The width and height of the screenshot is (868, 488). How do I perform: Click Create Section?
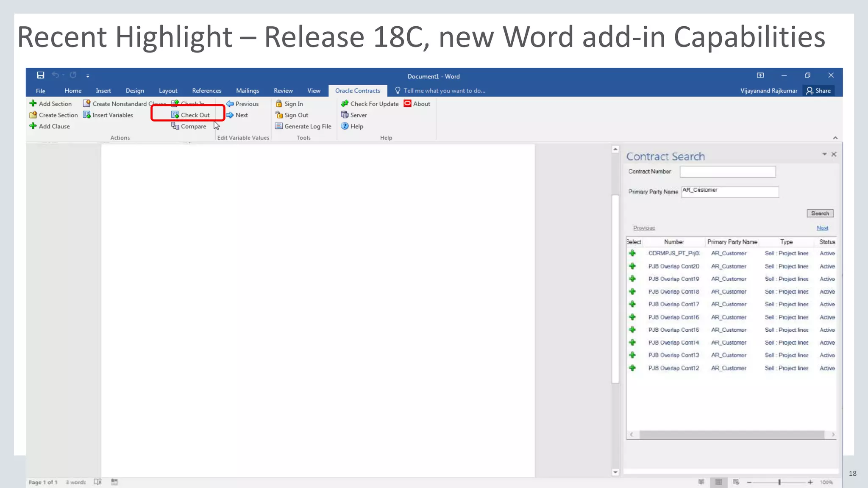[x=53, y=115]
